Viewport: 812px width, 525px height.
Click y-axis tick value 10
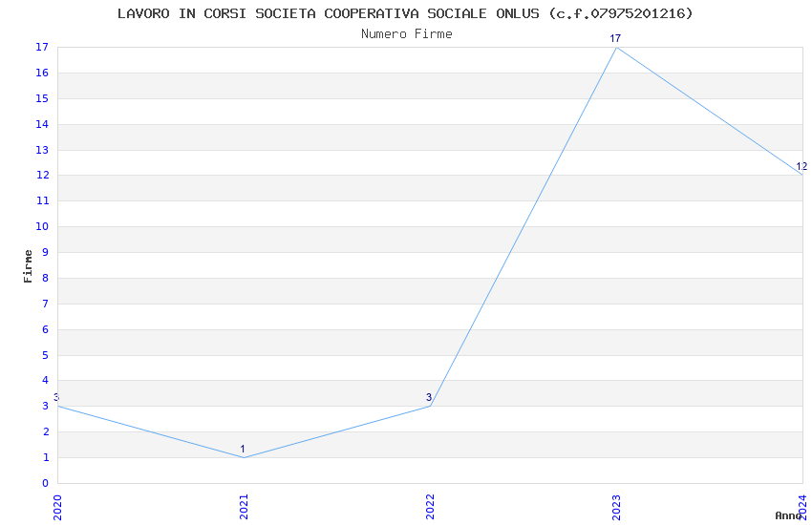42,226
